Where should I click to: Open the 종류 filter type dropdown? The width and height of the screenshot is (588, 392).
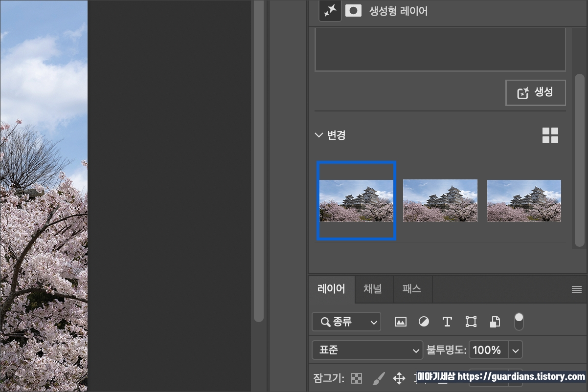[346, 322]
